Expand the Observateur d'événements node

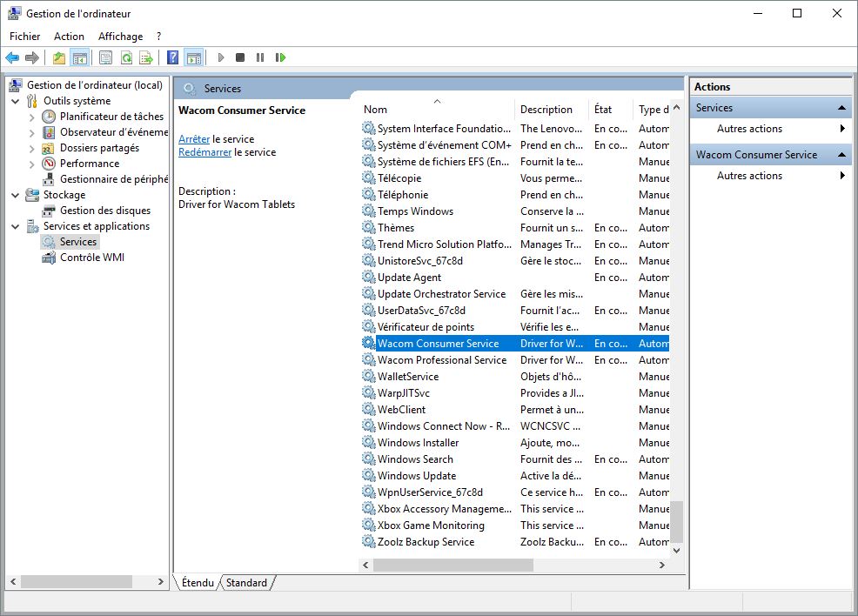pyautogui.click(x=31, y=133)
